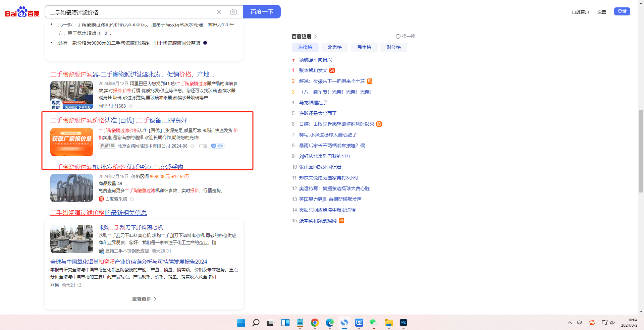Screen dimensions: 644x330
Task: Switch to the 北京榜 tab
Action: click(334, 47)
